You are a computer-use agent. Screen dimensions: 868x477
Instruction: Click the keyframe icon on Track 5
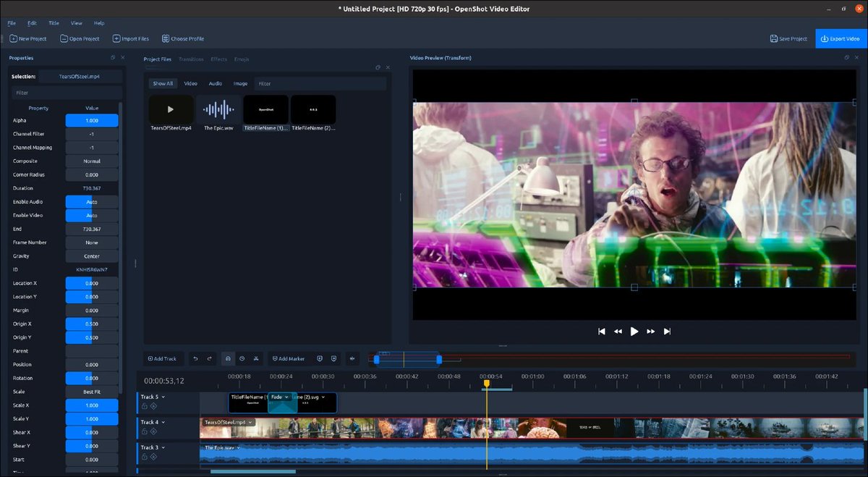pos(153,406)
